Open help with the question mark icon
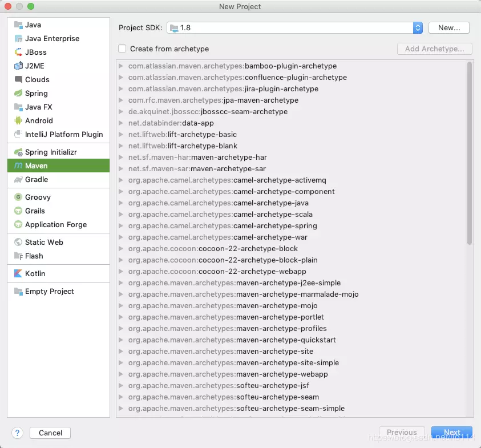Viewport: 481px width, 448px height. [18, 433]
